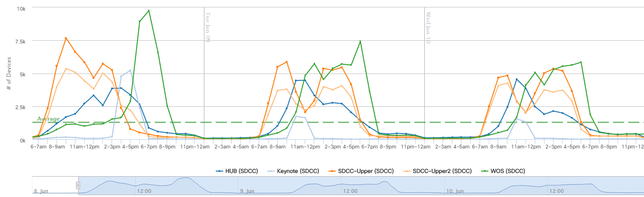Image resolution: width=644 pixels, height=197 pixels.
Task: Click the 9. Jun label in navigator
Action: pos(247,191)
